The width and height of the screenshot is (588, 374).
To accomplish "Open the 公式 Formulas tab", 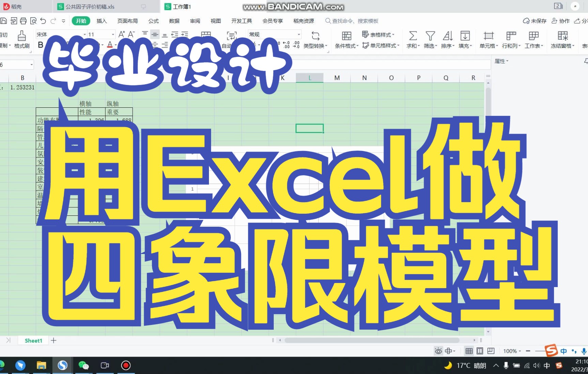I will pyautogui.click(x=153, y=21).
